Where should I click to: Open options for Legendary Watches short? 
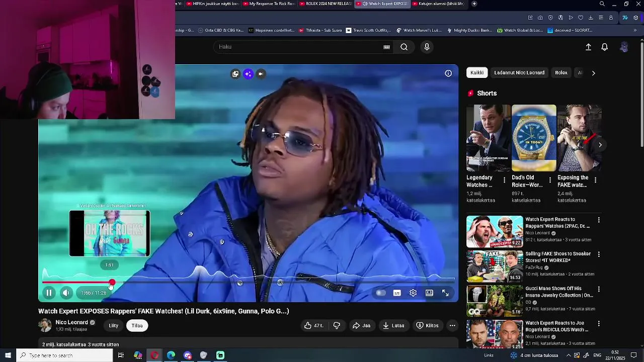[x=505, y=180]
